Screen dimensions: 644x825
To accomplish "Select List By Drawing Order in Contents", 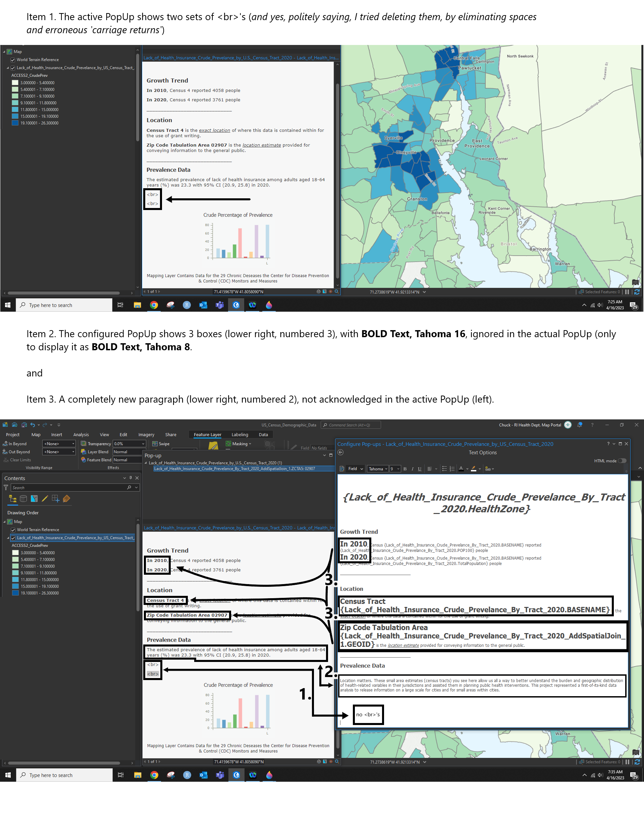I will (13, 499).
